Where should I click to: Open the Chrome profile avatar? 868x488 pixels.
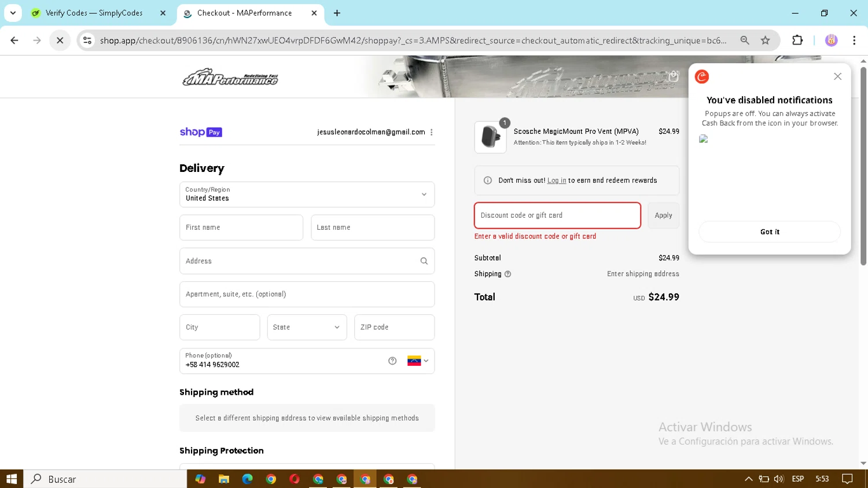[832, 41]
